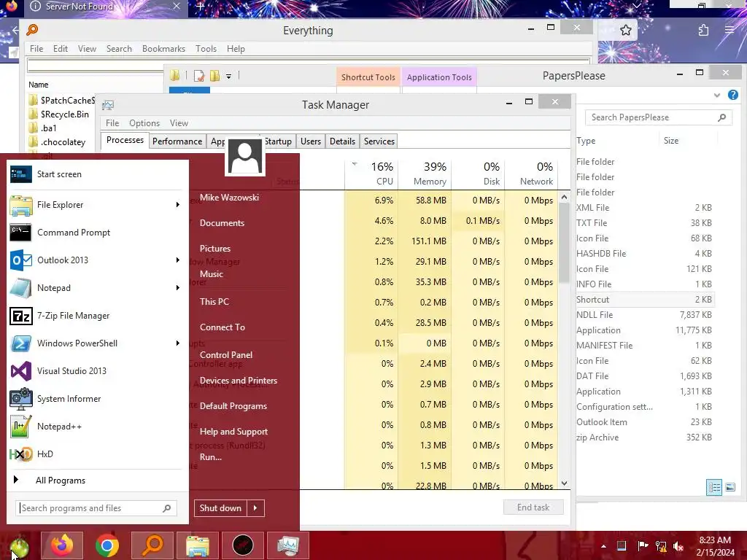747x560 pixels.
Task: Select Shortcut row in PapersPlease list
Action: coord(644,300)
